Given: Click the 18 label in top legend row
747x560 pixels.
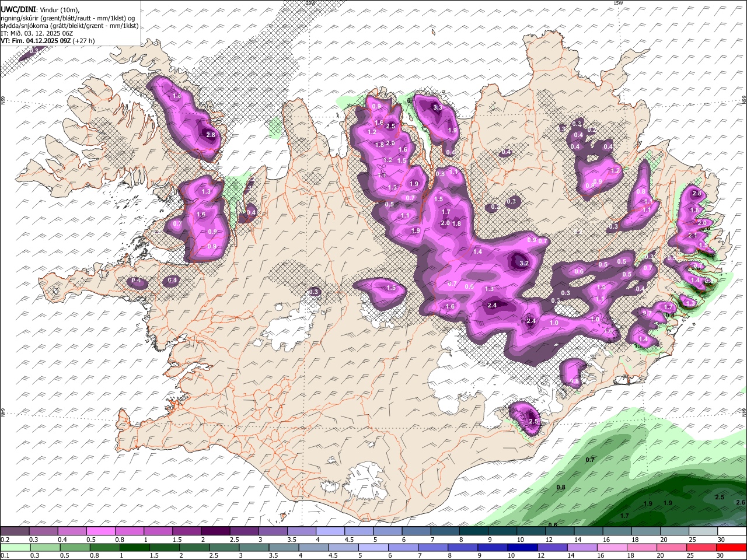Looking at the screenshot, I should coord(634,540).
